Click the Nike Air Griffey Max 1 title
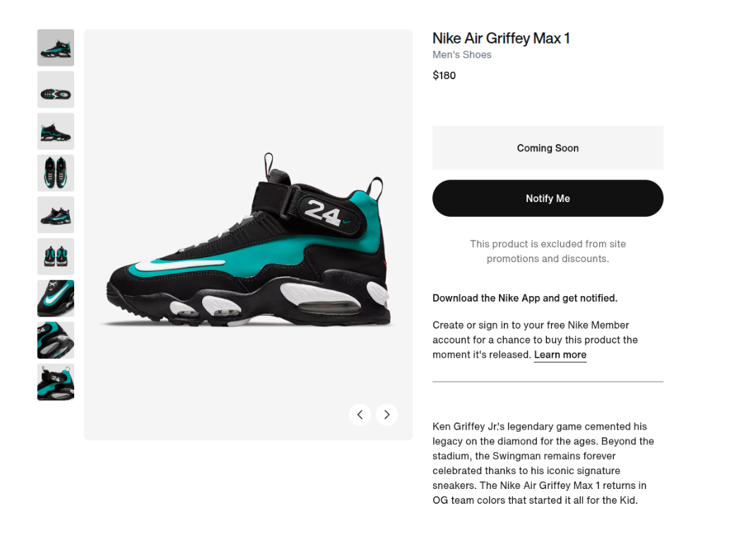 [x=501, y=38]
